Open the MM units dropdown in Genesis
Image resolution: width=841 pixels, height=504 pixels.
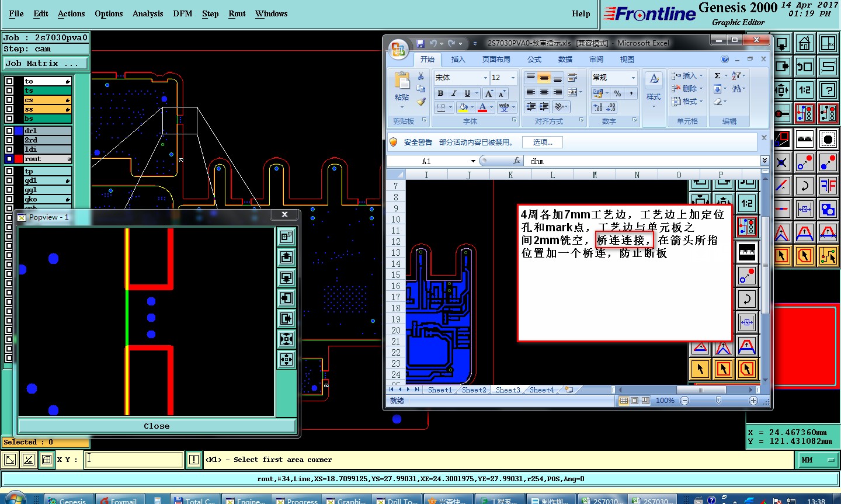coord(817,460)
